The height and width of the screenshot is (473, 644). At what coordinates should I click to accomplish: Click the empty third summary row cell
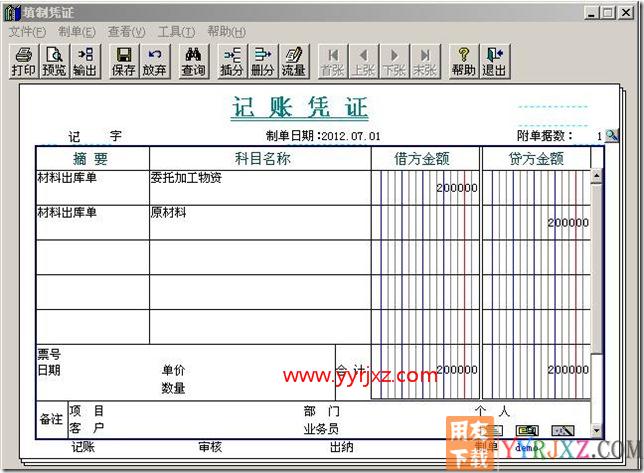pyautogui.click(x=92, y=257)
